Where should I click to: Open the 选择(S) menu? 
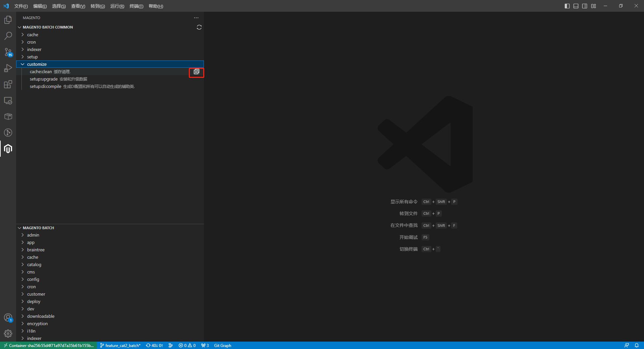(59, 6)
